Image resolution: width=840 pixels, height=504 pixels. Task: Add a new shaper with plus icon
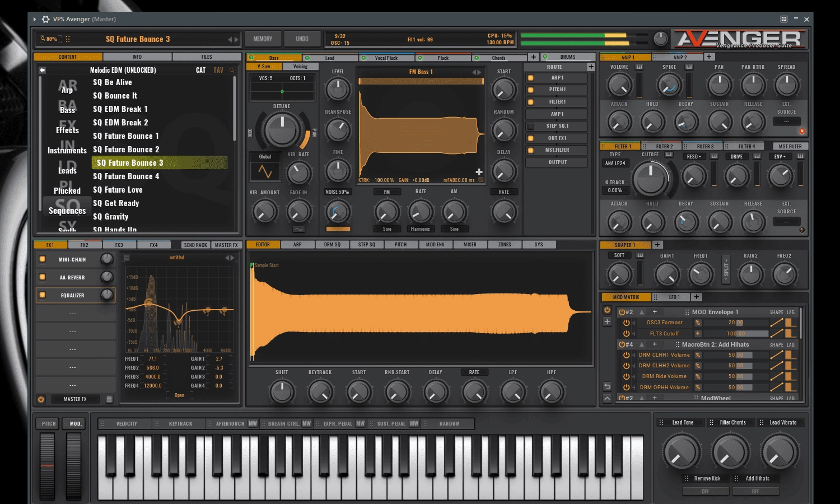pyautogui.click(x=657, y=245)
